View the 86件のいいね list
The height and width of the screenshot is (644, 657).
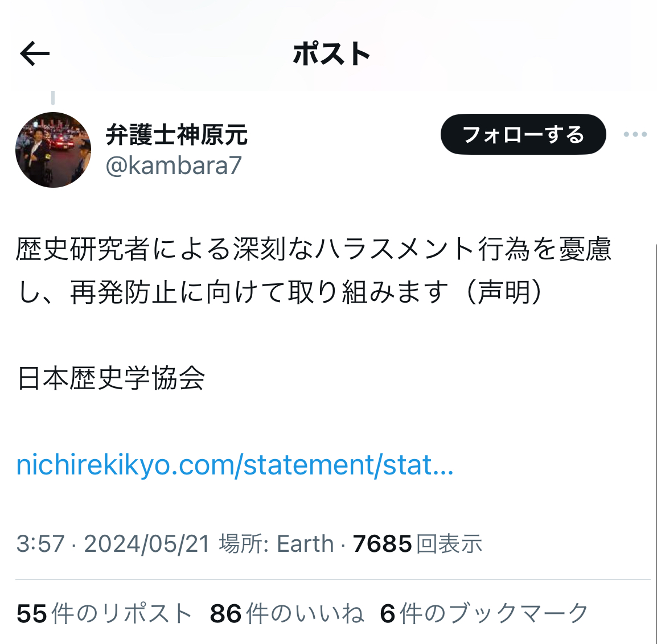click(286, 613)
